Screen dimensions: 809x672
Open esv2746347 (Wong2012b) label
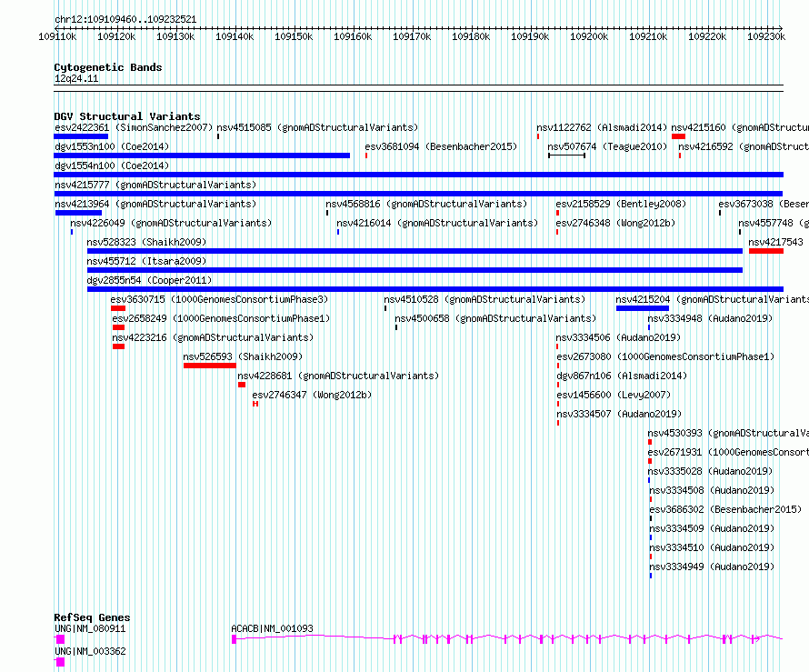[312, 395]
